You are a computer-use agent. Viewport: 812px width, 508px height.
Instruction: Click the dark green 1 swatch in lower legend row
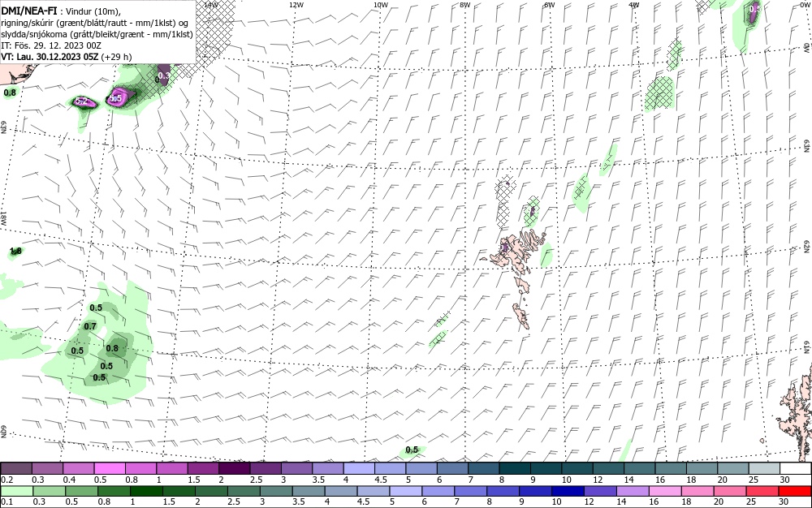(x=146, y=492)
